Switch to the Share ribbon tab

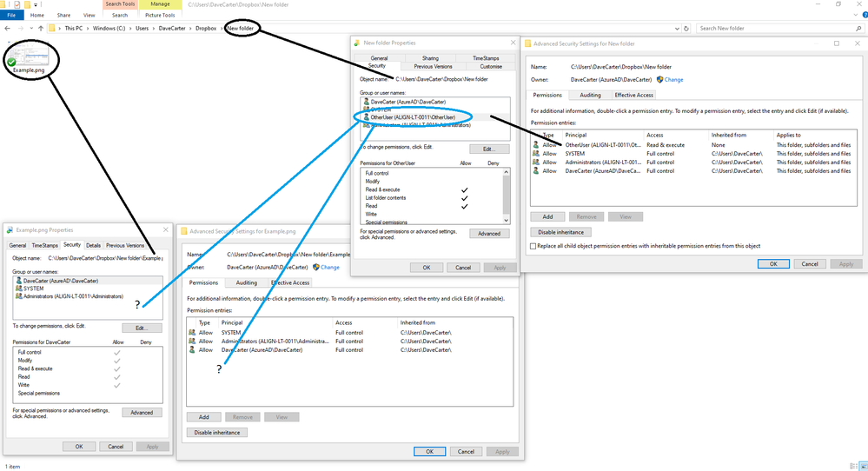63,16
